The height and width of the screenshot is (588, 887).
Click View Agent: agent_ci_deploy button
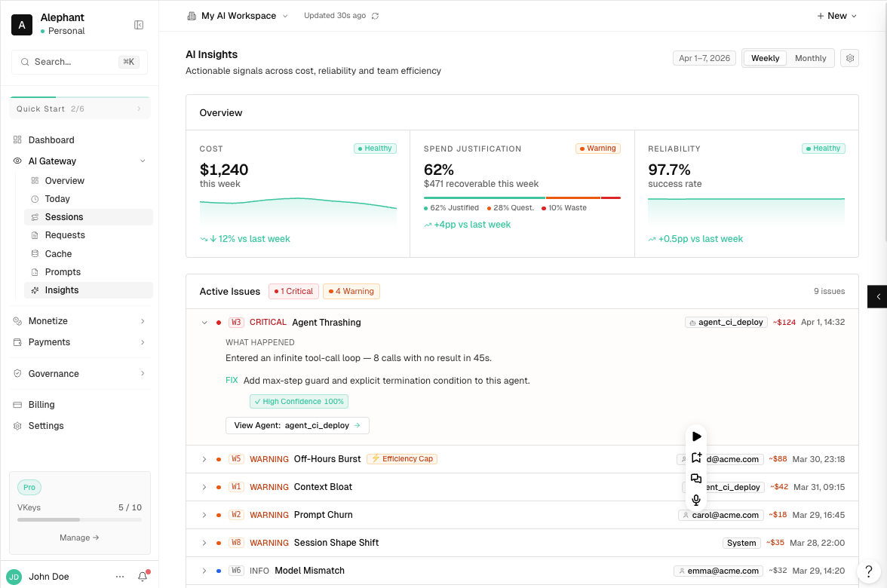(297, 425)
